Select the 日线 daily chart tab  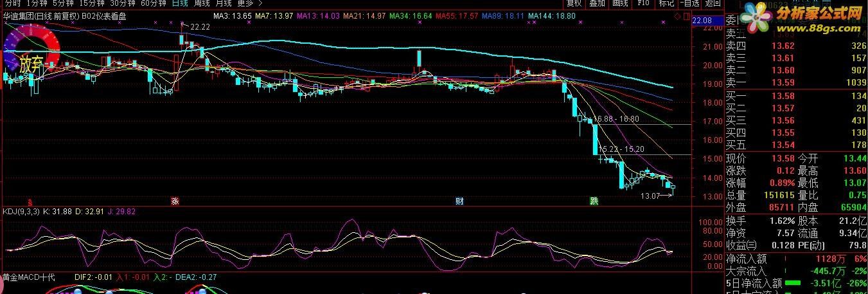tap(179, 3)
